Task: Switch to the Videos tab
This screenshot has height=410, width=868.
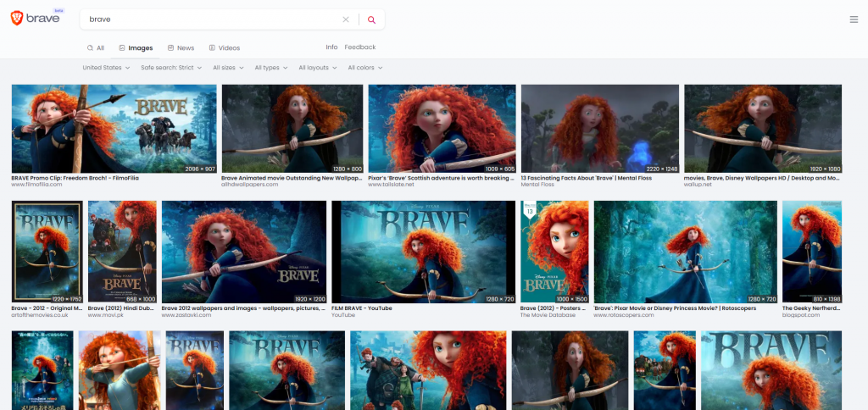Action: [x=224, y=48]
